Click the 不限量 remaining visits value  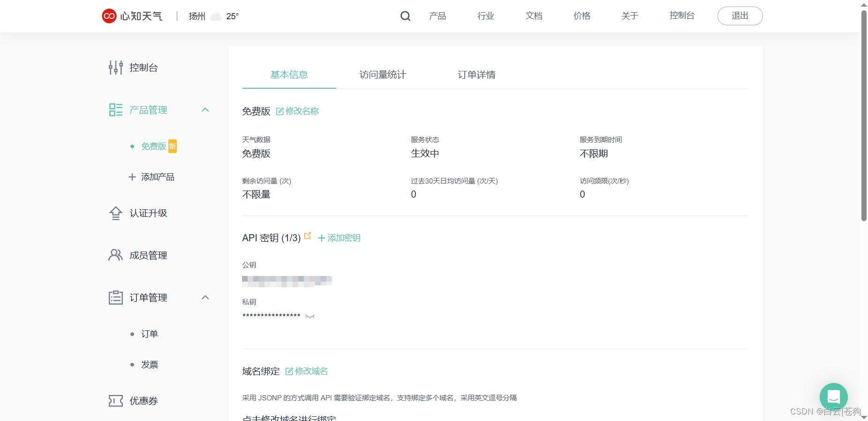pos(256,194)
